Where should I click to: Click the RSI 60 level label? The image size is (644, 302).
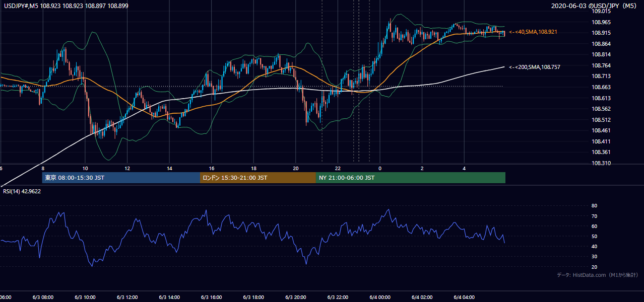pyautogui.click(x=594, y=226)
